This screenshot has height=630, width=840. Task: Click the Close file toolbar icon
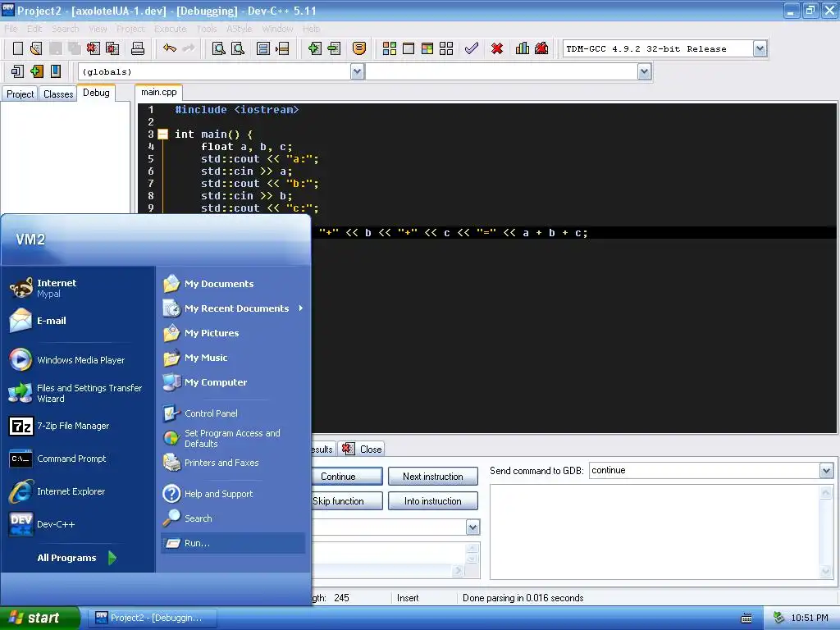pos(94,48)
